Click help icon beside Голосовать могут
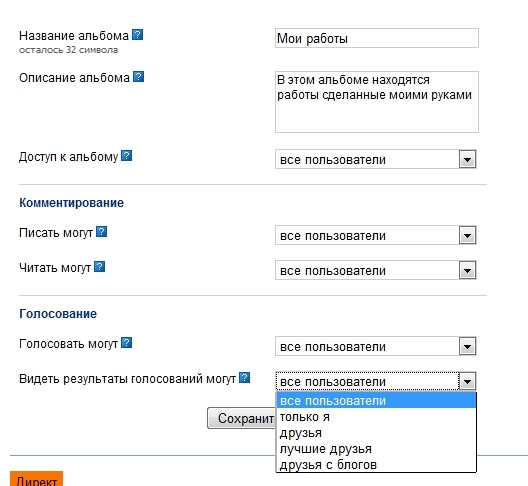This screenshot has height=486, width=528. coord(126,343)
